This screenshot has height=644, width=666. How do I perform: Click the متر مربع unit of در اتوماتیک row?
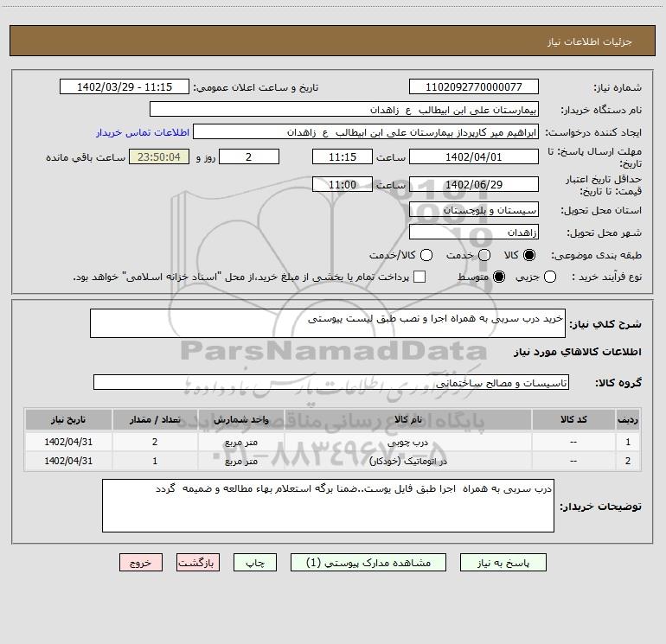[240, 461]
